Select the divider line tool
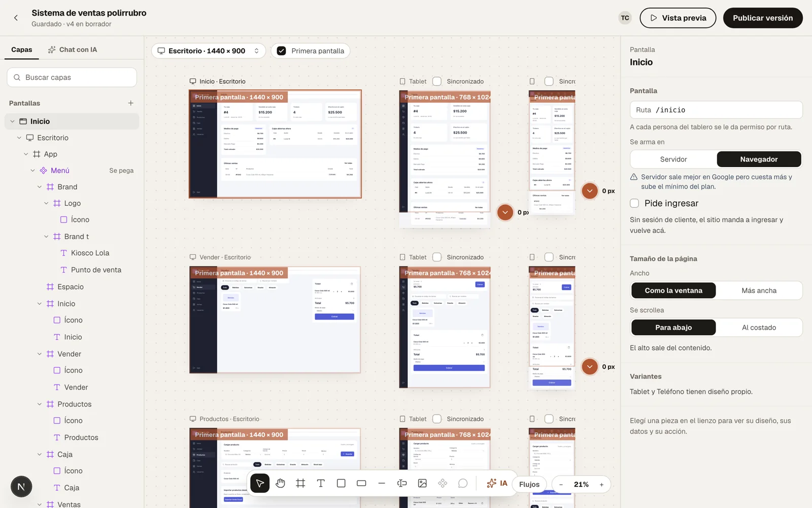 click(382, 484)
